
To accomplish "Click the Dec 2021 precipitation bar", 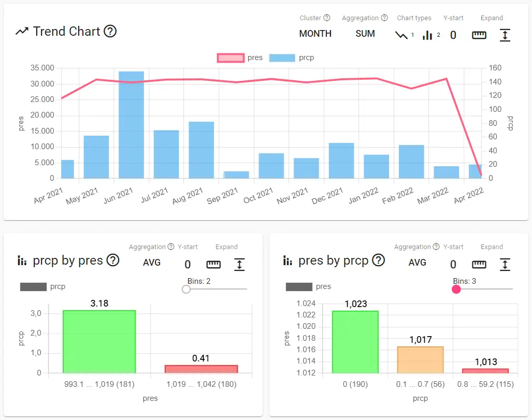I will point(341,161).
